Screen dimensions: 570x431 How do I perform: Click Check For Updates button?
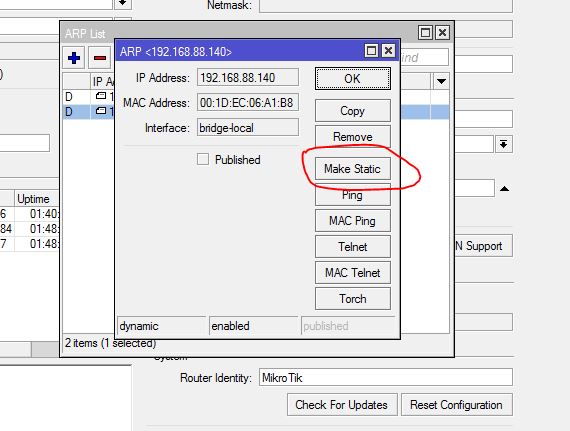(342, 404)
